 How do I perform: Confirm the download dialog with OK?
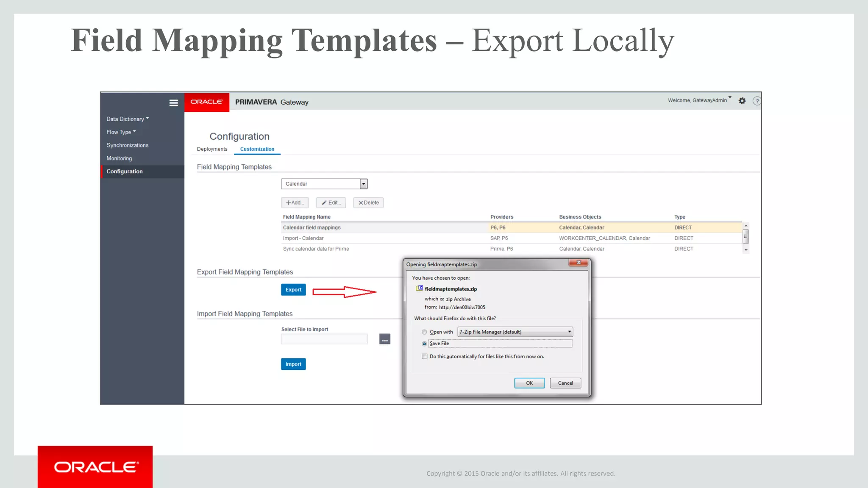pyautogui.click(x=529, y=383)
